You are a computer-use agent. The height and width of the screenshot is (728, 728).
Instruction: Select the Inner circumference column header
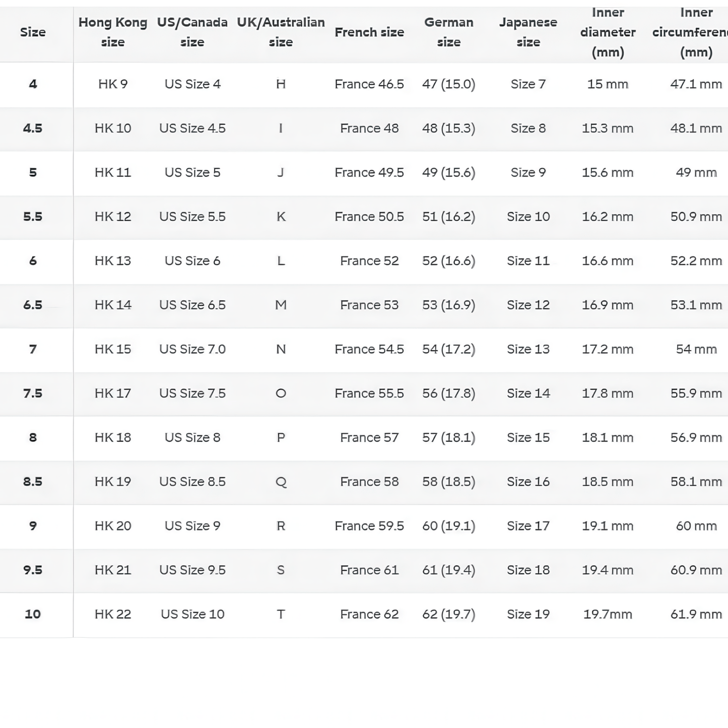[695, 32]
